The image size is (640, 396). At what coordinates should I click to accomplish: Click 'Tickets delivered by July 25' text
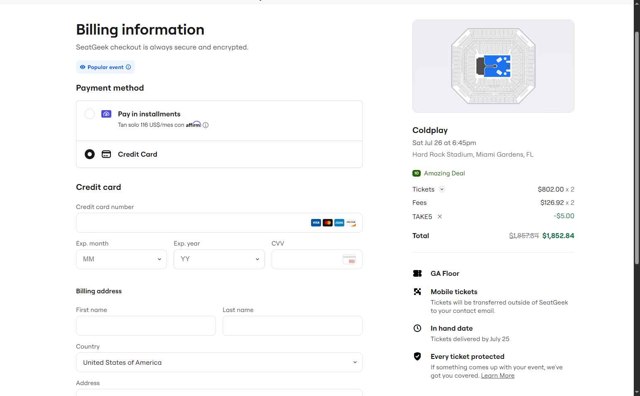click(470, 339)
